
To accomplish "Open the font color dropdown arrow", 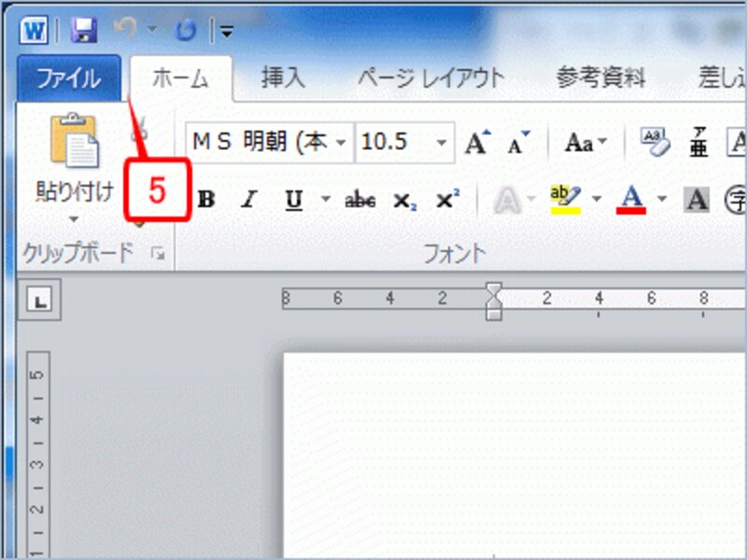I will (x=661, y=199).
